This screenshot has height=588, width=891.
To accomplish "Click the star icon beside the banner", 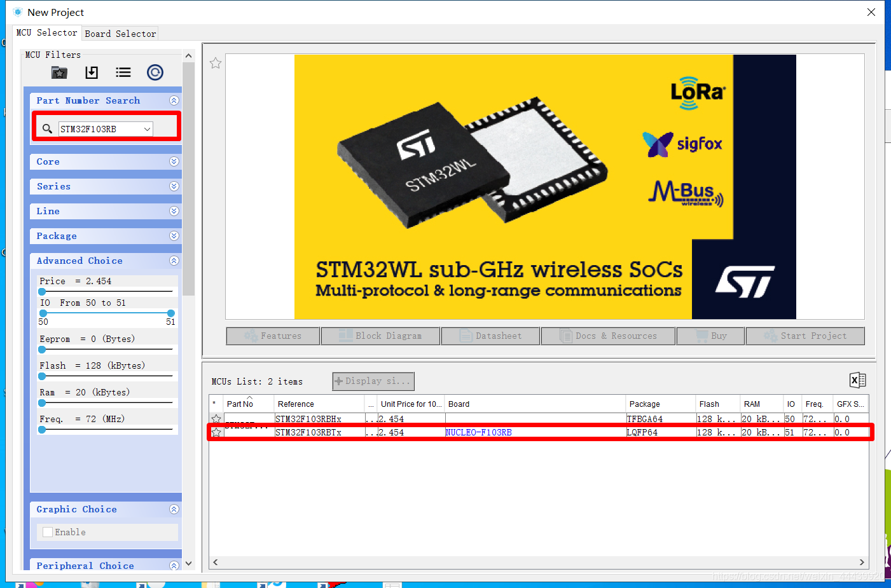I will 216,63.
